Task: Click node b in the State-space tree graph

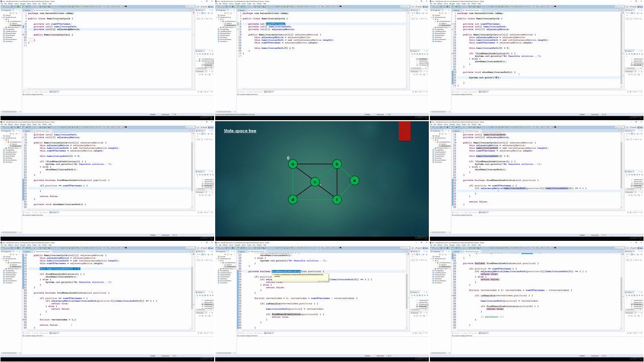Action: 337,164
